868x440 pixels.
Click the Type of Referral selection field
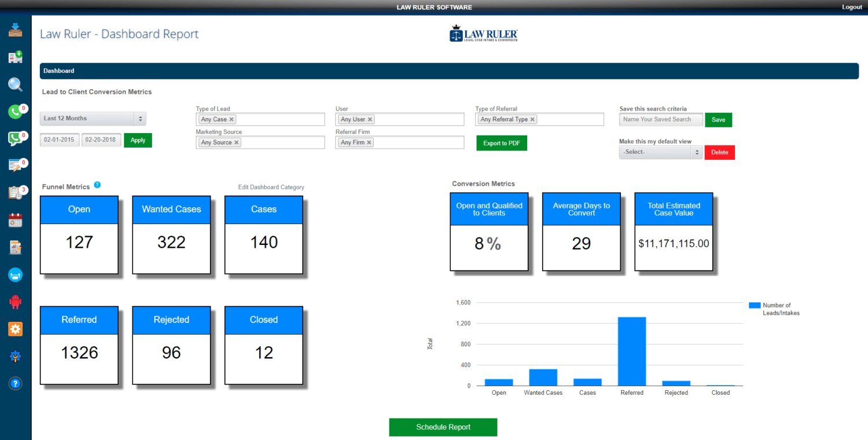coord(540,119)
